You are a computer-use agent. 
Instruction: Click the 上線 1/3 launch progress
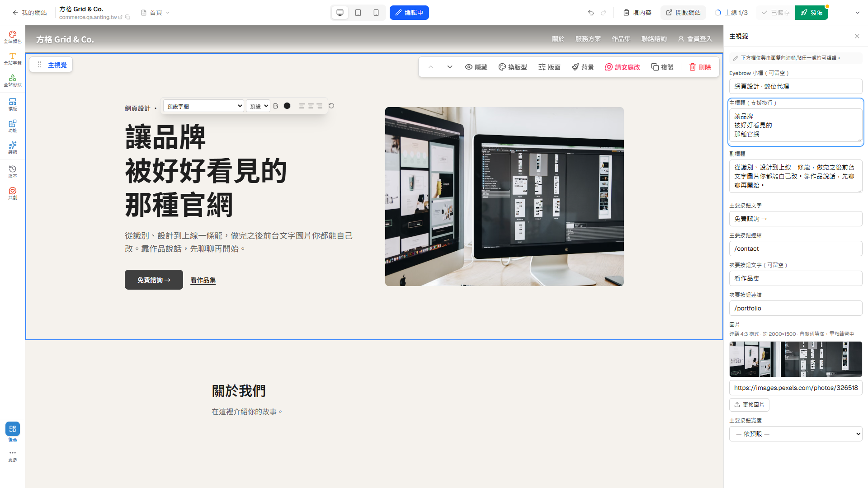[731, 13]
